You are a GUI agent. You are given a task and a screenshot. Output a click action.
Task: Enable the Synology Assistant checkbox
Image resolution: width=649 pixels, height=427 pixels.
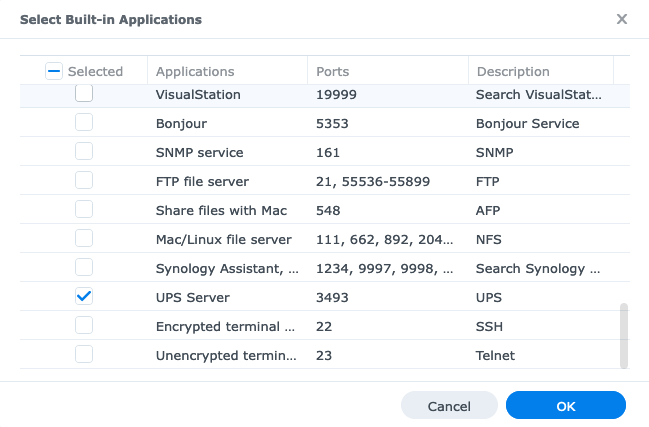click(84, 268)
